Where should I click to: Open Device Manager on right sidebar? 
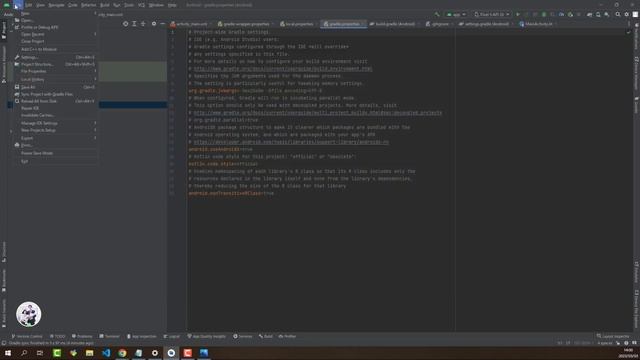636,73
